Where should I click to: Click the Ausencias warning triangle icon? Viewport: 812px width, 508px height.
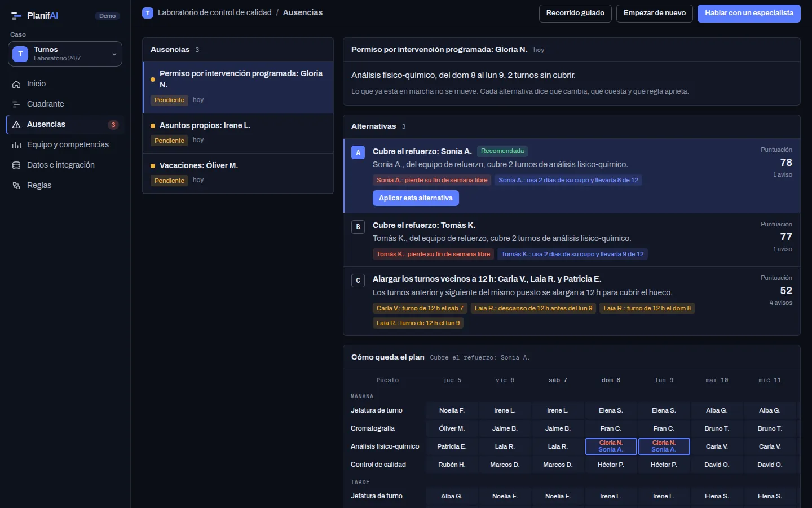[x=16, y=125]
